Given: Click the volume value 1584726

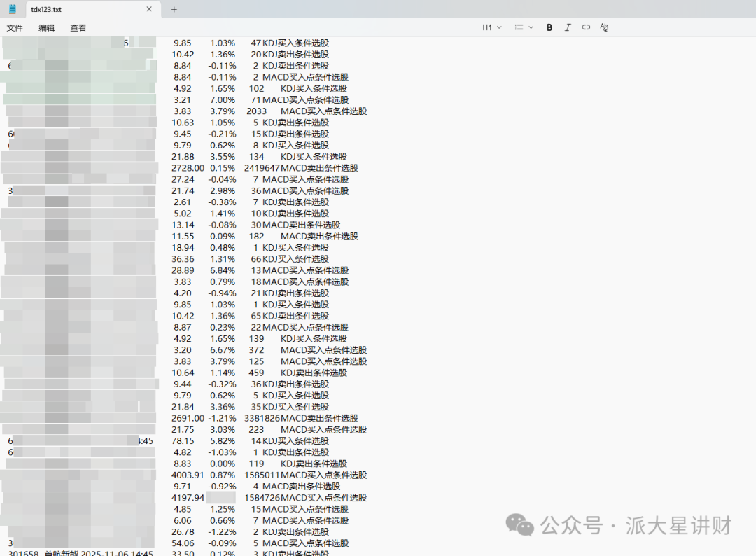Looking at the screenshot, I should click(x=262, y=498).
